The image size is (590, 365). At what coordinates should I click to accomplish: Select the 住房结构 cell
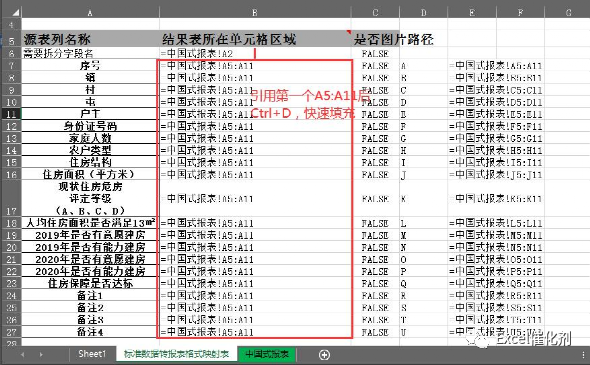[x=90, y=162]
